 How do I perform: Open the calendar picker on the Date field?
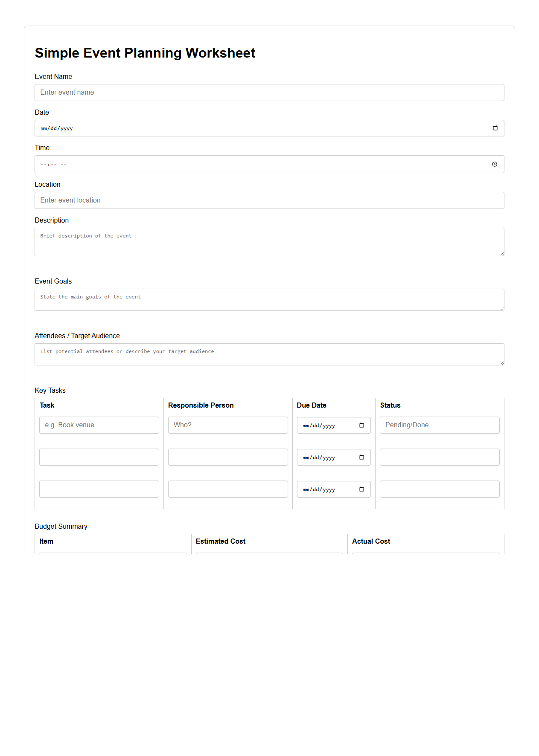click(495, 128)
